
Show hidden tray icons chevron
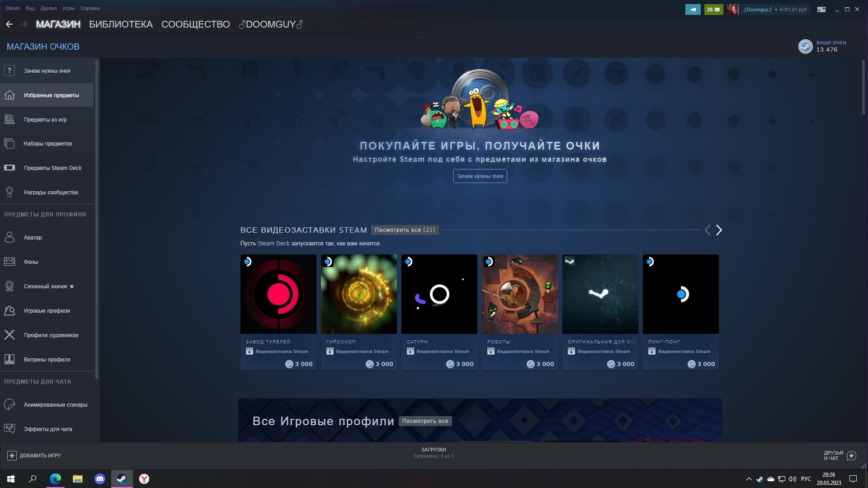(x=749, y=479)
